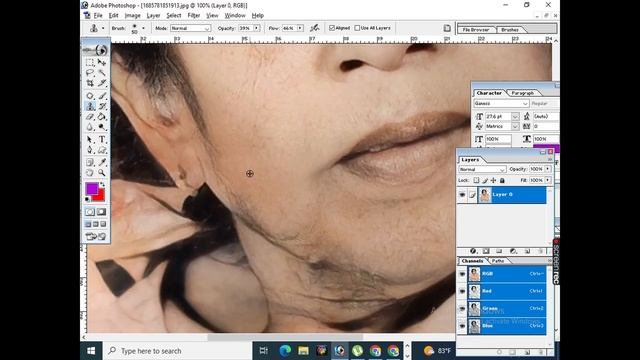
Task: Toggle RGB channel visibility eye
Action: [462, 274]
